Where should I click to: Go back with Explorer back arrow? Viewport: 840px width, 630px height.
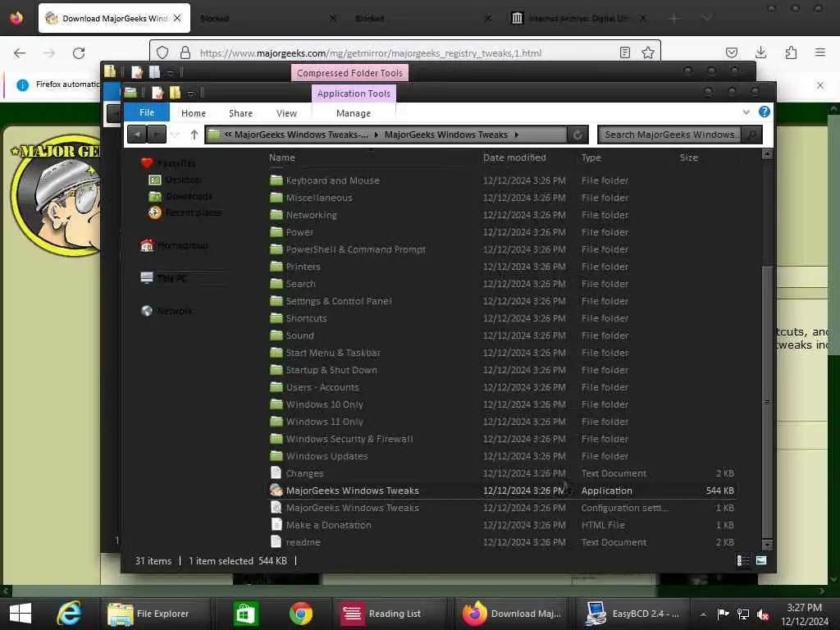tap(138, 134)
